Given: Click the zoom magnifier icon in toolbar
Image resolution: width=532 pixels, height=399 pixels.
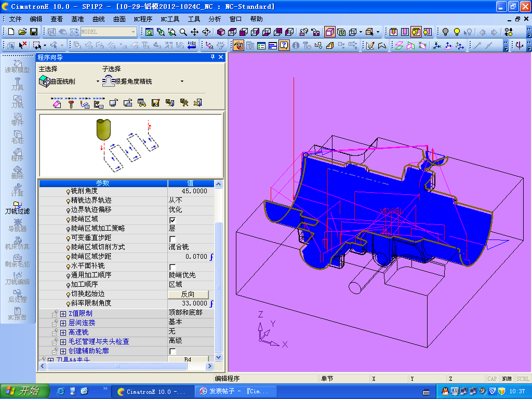Looking at the screenshot, I should tap(183, 32).
